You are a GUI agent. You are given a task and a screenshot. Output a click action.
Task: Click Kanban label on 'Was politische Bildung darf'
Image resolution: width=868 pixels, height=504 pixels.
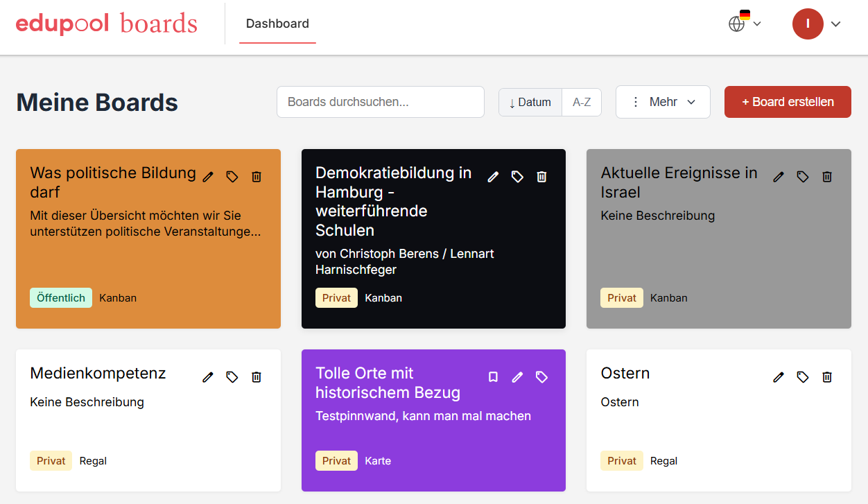118,298
